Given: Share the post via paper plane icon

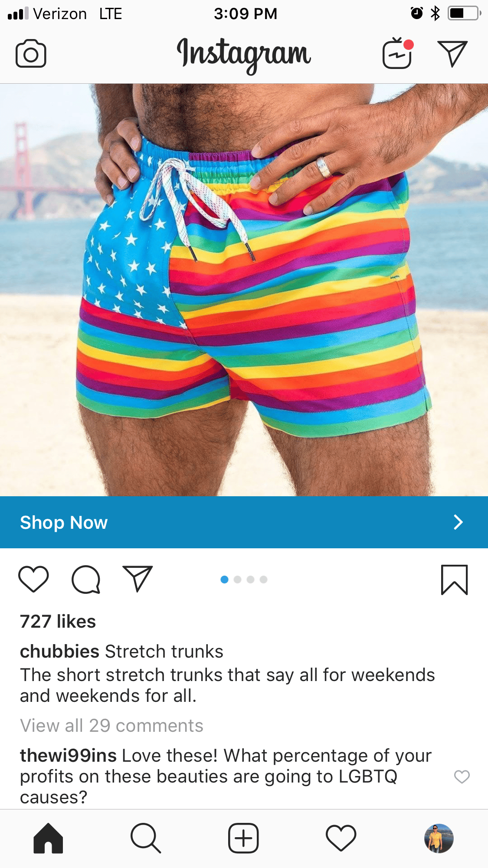Looking at the screenshot, I should pyautogui.click(x=138, y=579).
